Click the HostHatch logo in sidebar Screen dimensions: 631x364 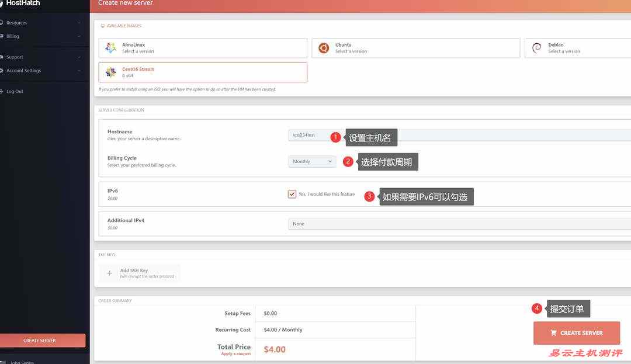pyautogui.click(x=22, y=3)
